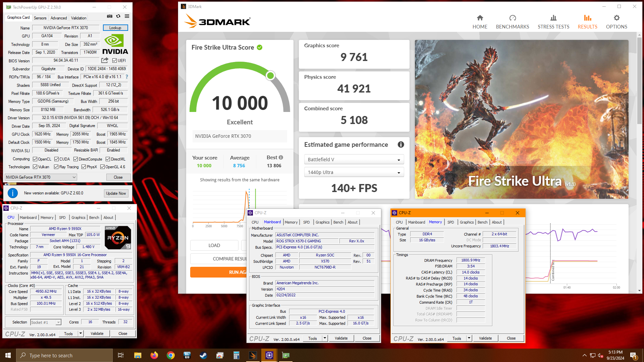644x362 pixels.
Task: Switch to Advanced tab in GPU-Z
Action: click(59, 18)
